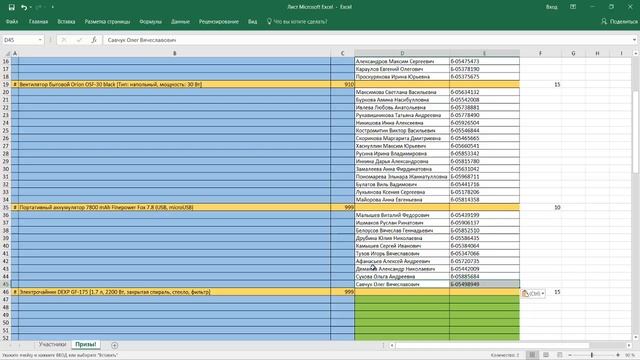Expand the formula bar with right chevron
Viewport: 640px width, 360px height.
point(634,40)
